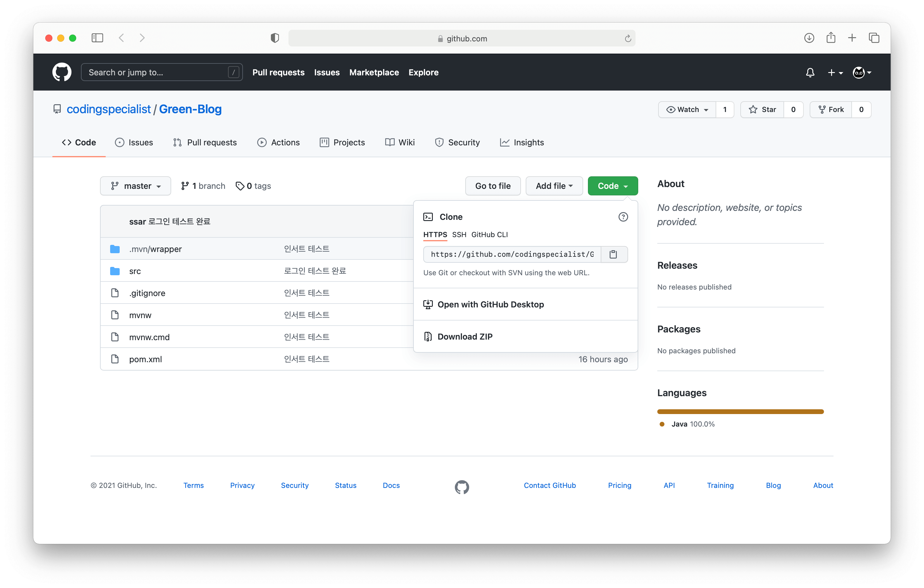View the 1 branch link
Viewport: 924px width, 588px height.
pyautogui.click(x=203, y=186)
